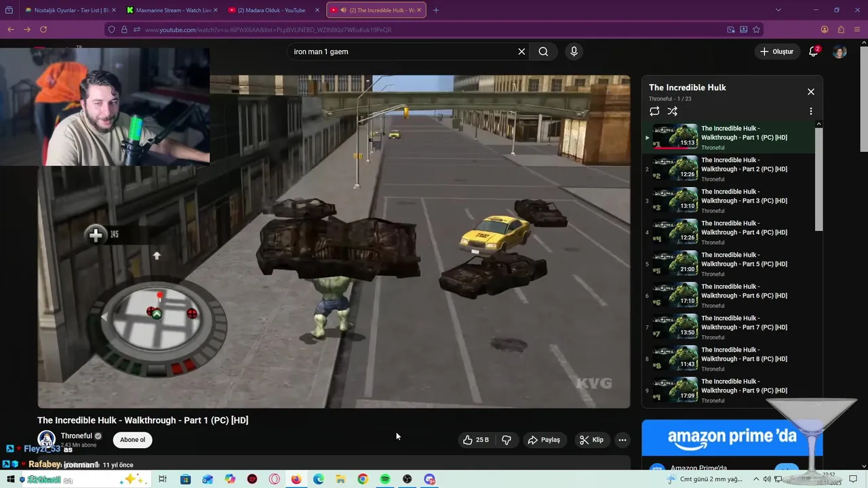This screenshot has height=488, width=868.
Task: Open playlist three-dot options menu
Action: click(810, 111)
